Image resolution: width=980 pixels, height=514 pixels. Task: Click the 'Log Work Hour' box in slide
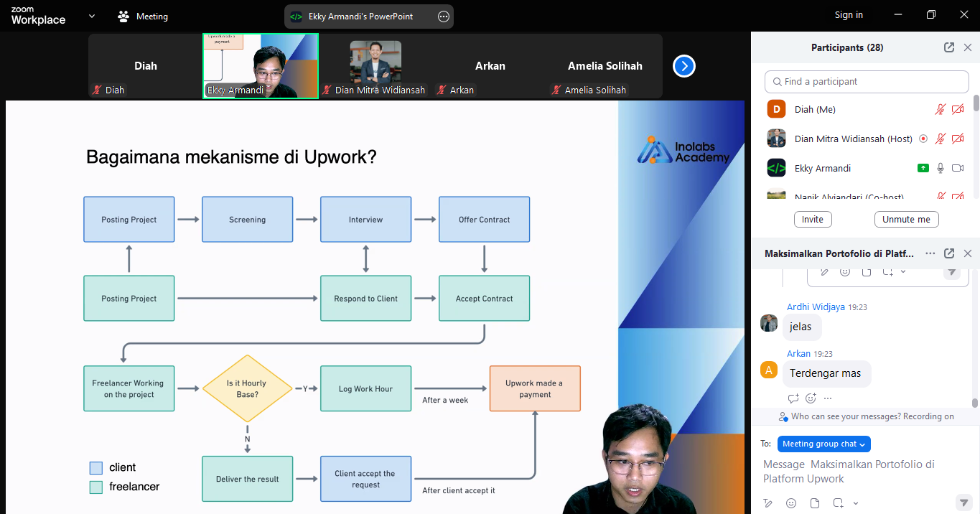click(x=366, y=388)
